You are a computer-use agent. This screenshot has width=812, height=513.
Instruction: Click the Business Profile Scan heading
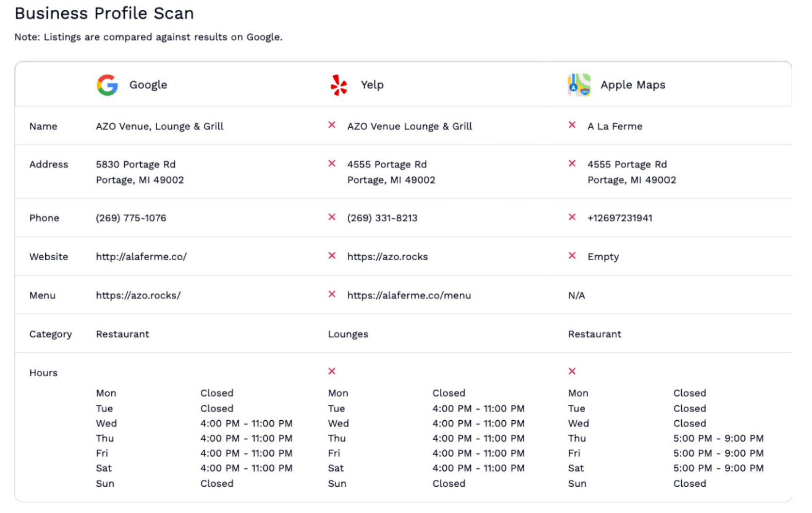[104, 14]
